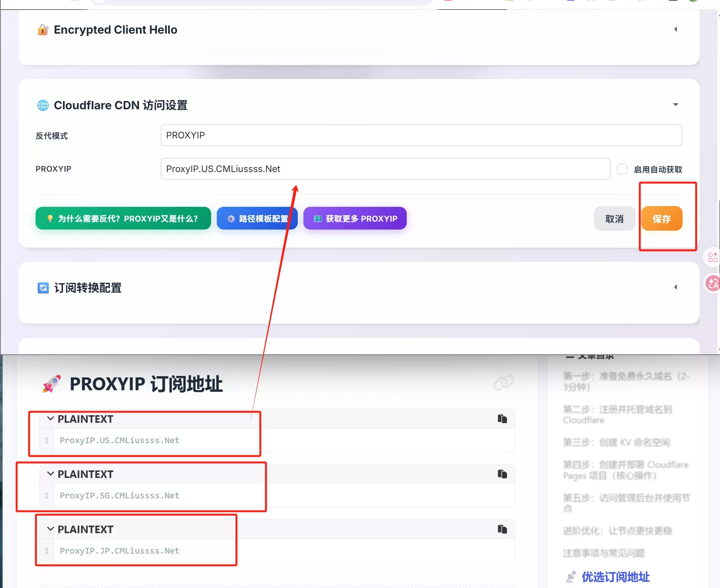Select ProxyIP.US.CMLiussss.Net code text
The width and height of the screenshot is (720, 588).
(120, 441)
